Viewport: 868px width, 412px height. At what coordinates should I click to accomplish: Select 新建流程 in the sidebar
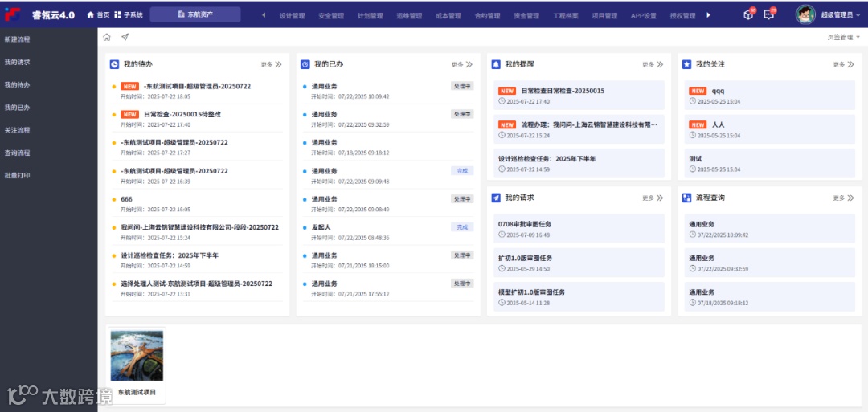pyautogui.click(x=17, y=39)
